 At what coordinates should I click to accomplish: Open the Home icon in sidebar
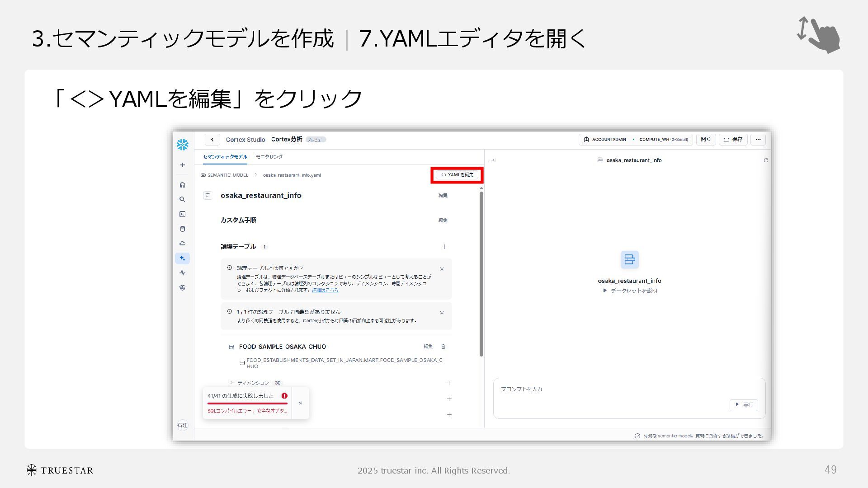point(182,184)
